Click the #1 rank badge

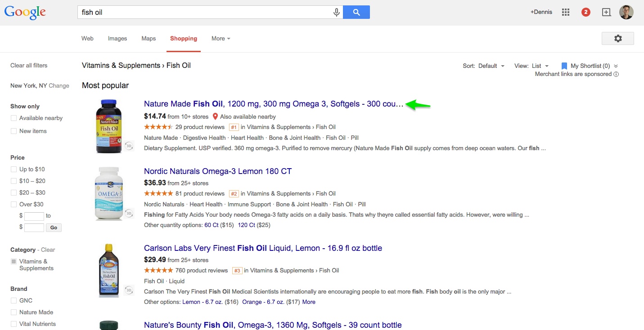(234, 127)
